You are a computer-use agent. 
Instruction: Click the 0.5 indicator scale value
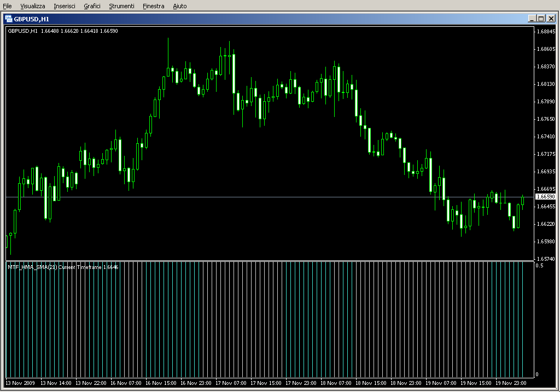coord(539,265)
